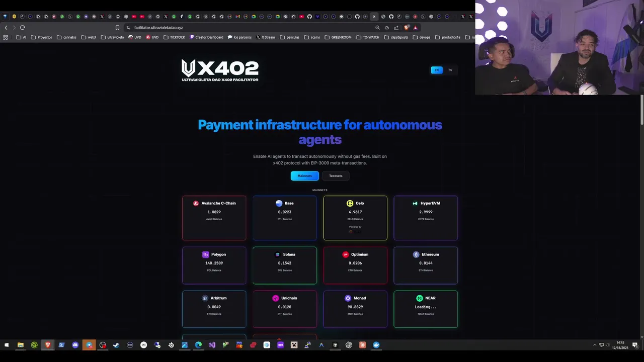The height and width of the screenshot is (362, 644).
Task: Open the TO-WATCH bookmarks folder
Action: tap(368, 37)
